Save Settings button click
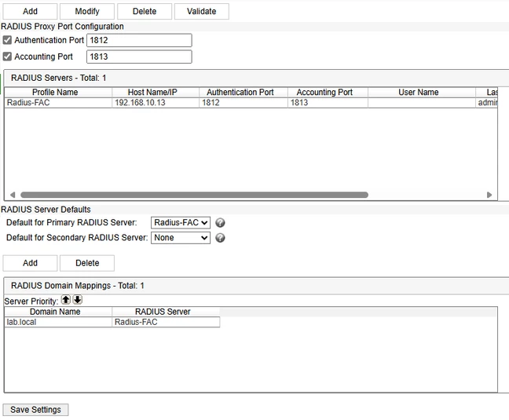 coord(35,410)
